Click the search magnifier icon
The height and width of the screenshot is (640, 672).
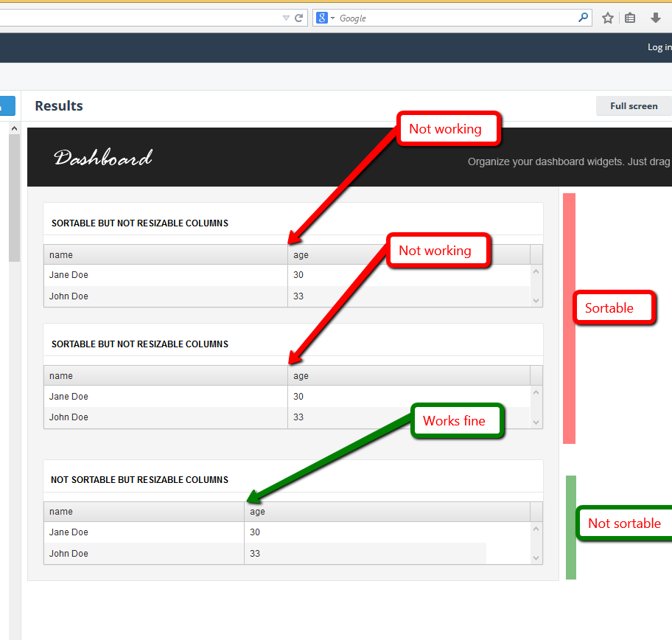coord(583,18)
